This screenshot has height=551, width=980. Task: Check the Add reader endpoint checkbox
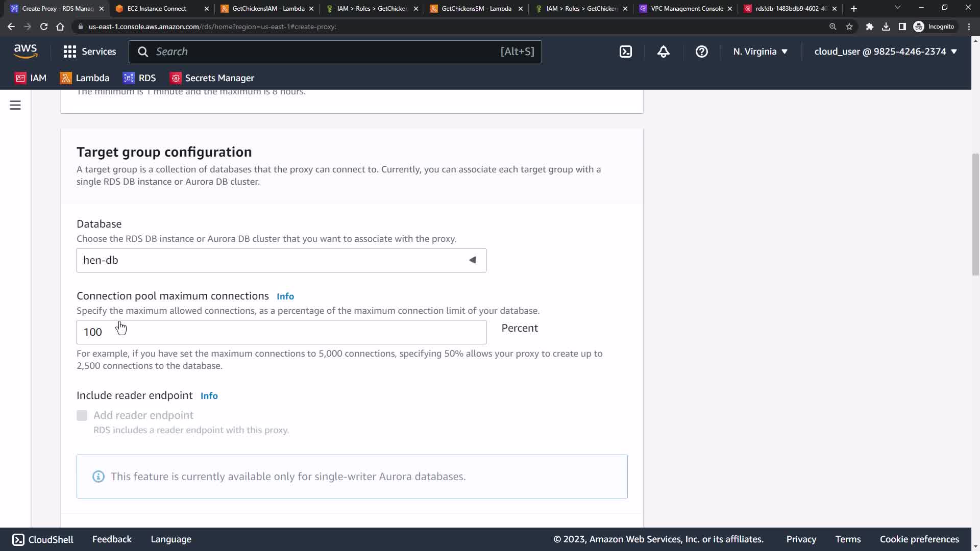point(82,415)
